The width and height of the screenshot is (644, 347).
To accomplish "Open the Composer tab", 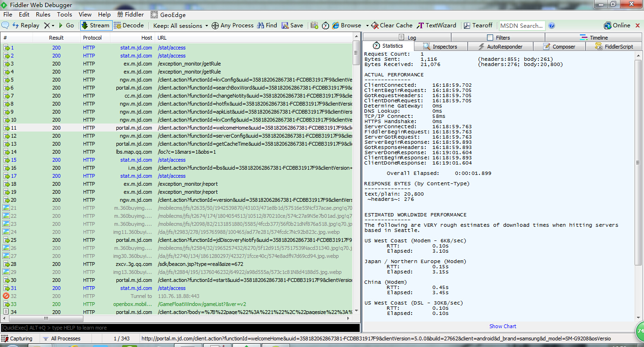I will 560,46.
